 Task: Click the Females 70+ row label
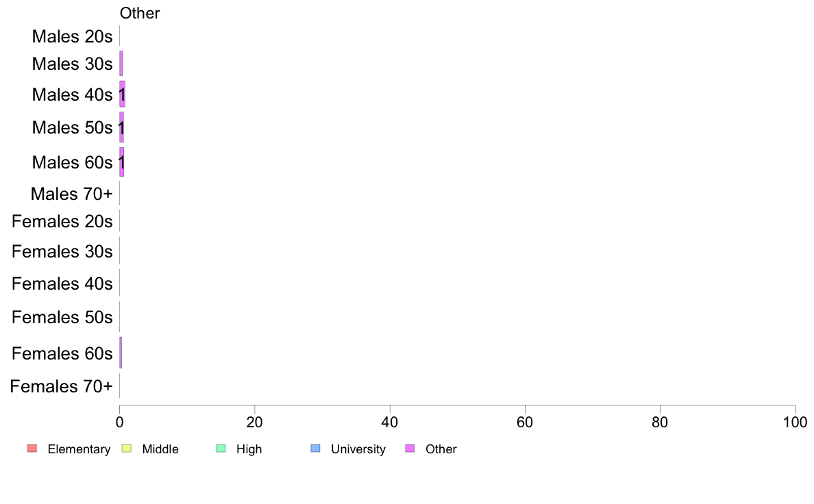61,386
